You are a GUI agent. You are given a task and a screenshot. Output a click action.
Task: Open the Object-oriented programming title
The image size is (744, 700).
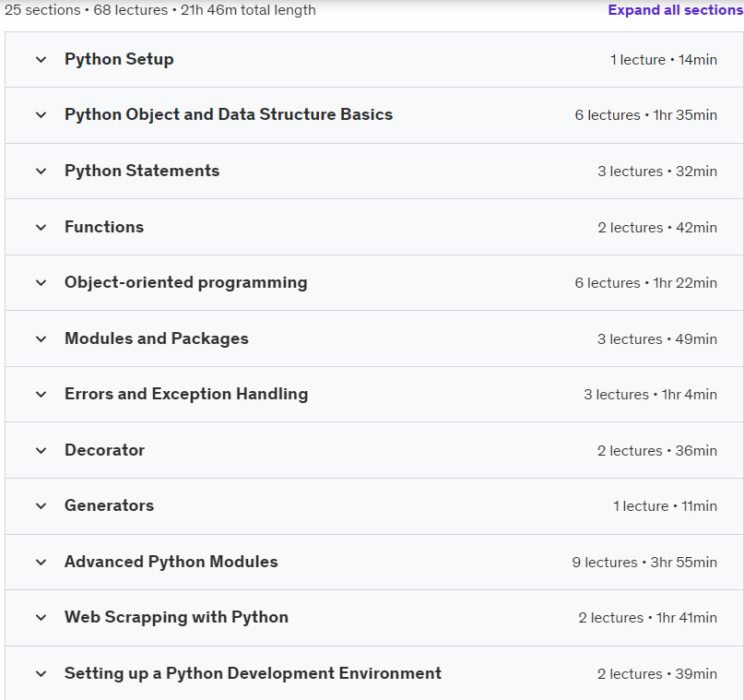pos(186,283)
